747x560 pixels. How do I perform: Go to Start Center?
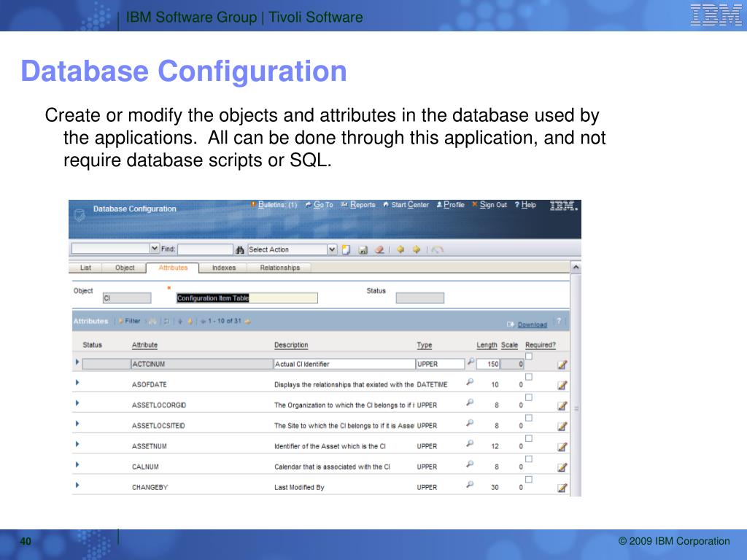pyautogui.click(x=406, y=205)
